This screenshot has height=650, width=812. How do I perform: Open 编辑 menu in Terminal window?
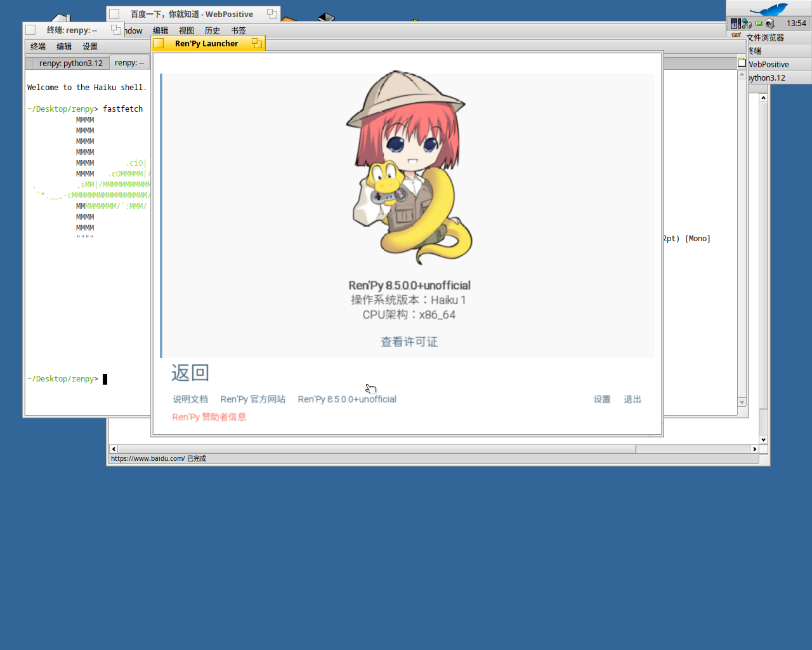coord(64,46)
